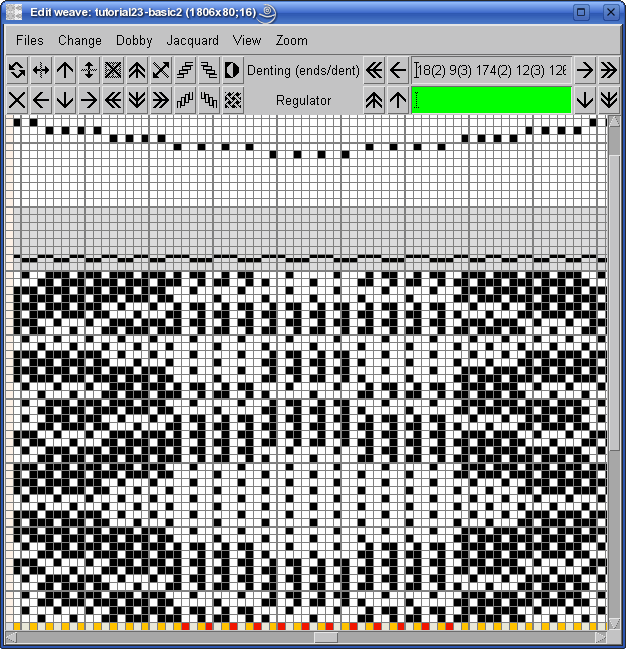Click the denting sequence text field

pyautogui.click(x=491, y=70)
